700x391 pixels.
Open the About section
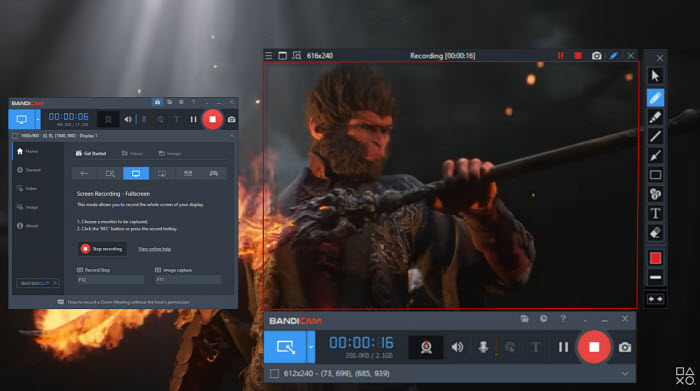27,226
